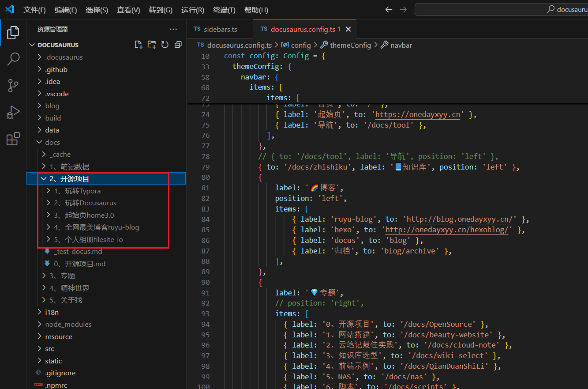Click the navbar breadcrumb item
Image resolution: width=588 pixels, height=389 pixels.
(396, 45)
